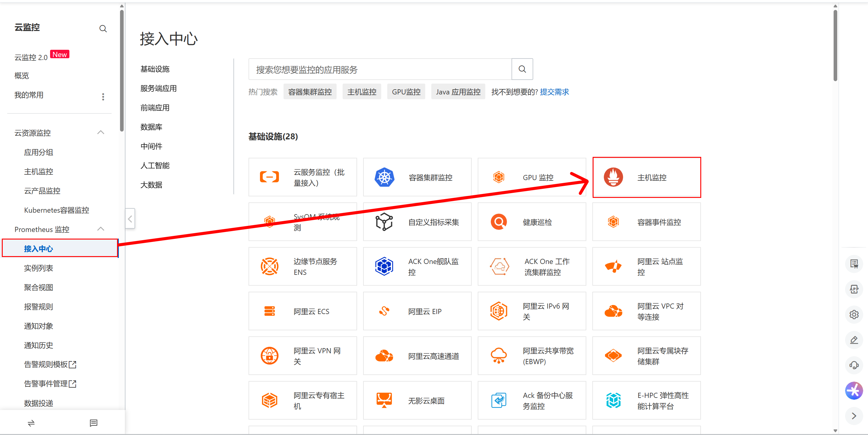The width and height of the screenshot is (868, 435).
Task: Click the sidebar search magnifier icon
Action: pyautogui.click(x=103, y=29)
